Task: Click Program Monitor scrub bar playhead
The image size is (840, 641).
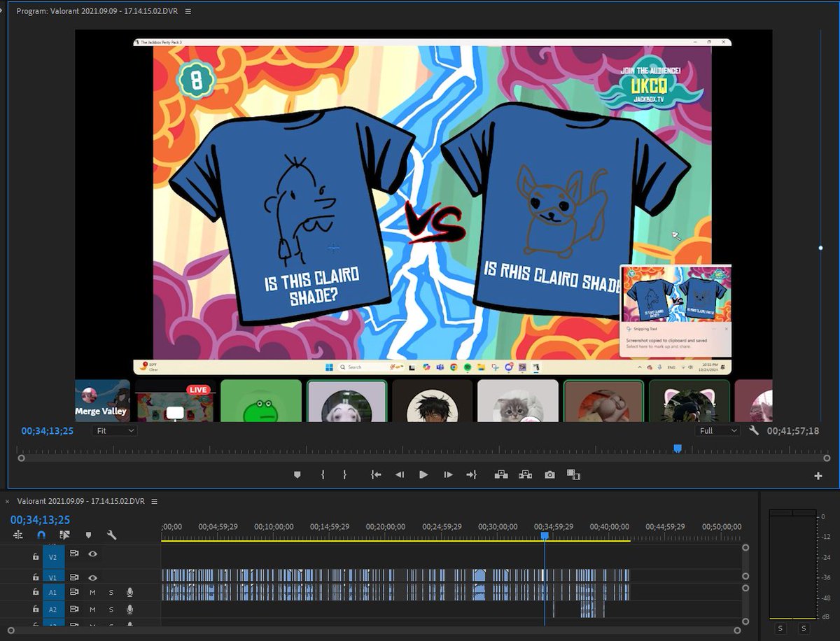Action: [677, 449]
